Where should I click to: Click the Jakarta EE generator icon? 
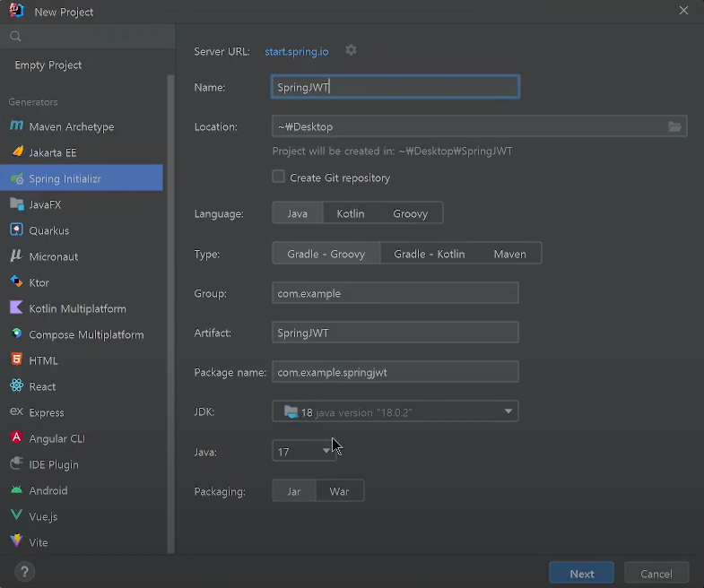click(17, 151)
